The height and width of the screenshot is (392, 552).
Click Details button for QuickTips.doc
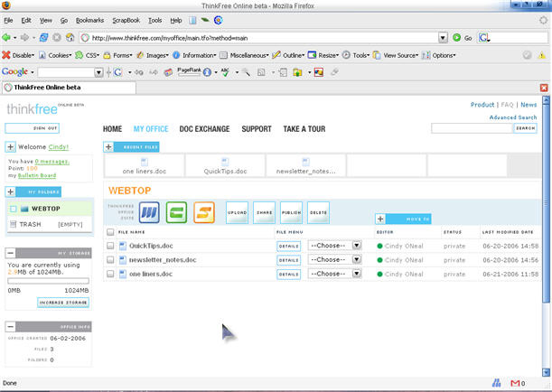(x=289, y=246)
